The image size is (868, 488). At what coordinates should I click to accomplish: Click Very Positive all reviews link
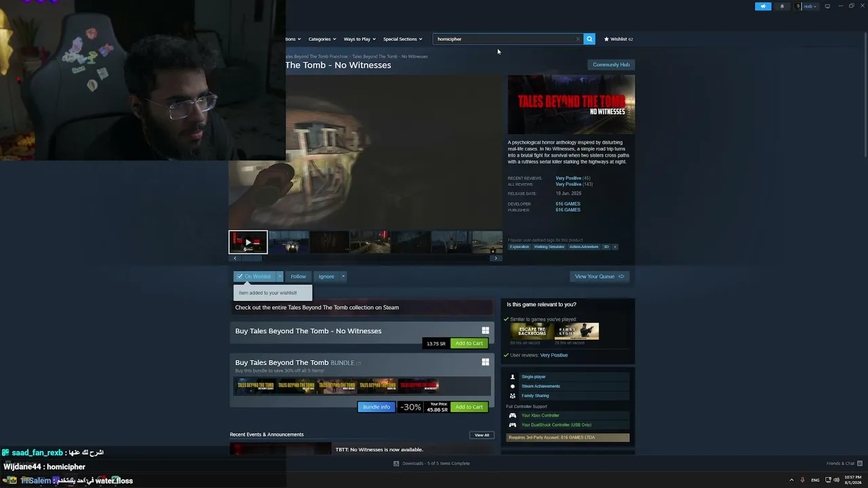pyautogui.click(x=568, y=184)
